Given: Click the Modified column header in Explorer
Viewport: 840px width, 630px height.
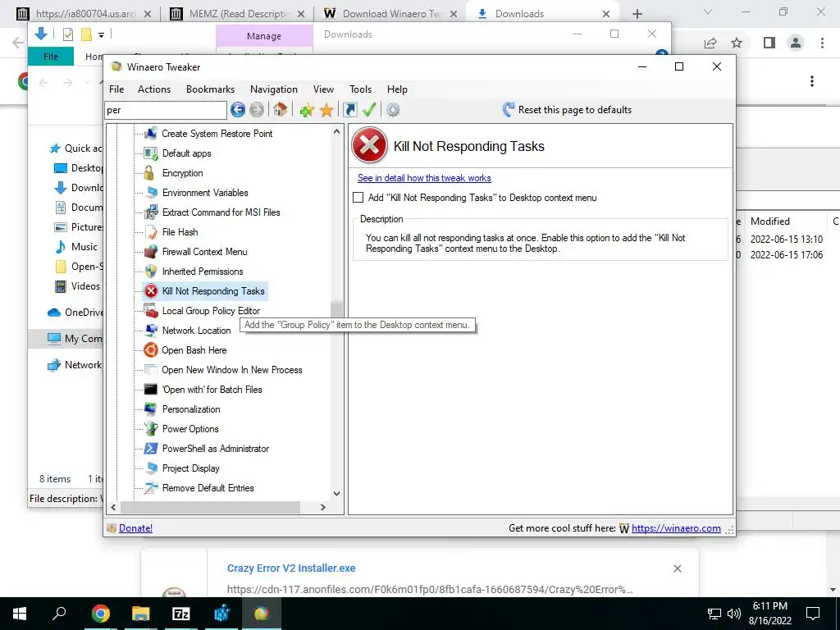Looking at the screenshot, I should point(769,221).
